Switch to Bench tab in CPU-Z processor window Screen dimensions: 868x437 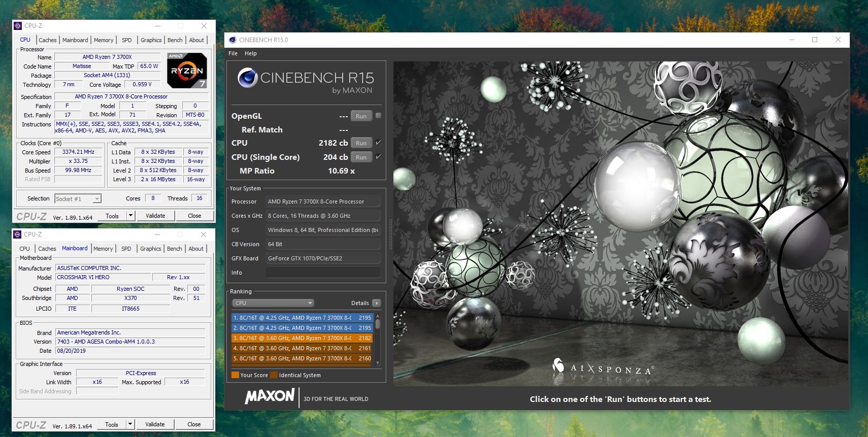pos(175,40)
